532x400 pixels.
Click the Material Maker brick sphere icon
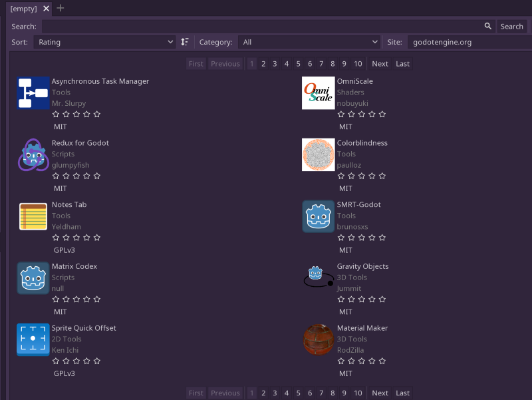(x=319, y=339)
